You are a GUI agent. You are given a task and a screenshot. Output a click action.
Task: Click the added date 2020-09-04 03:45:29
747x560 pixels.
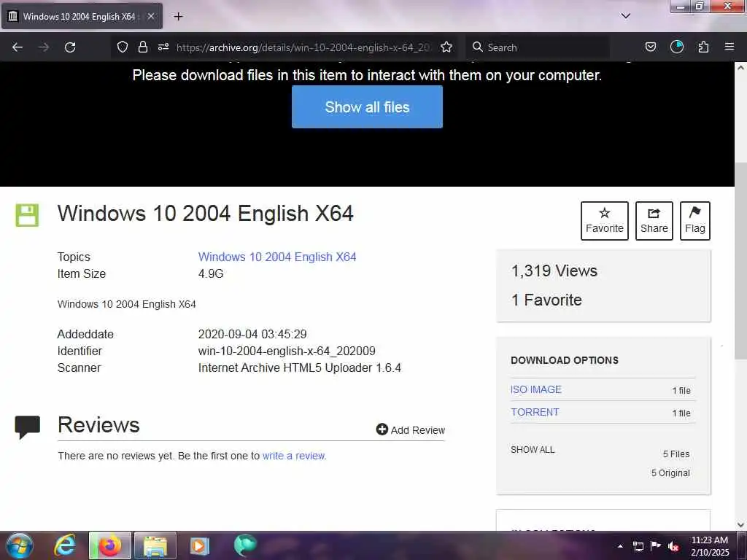252,334
